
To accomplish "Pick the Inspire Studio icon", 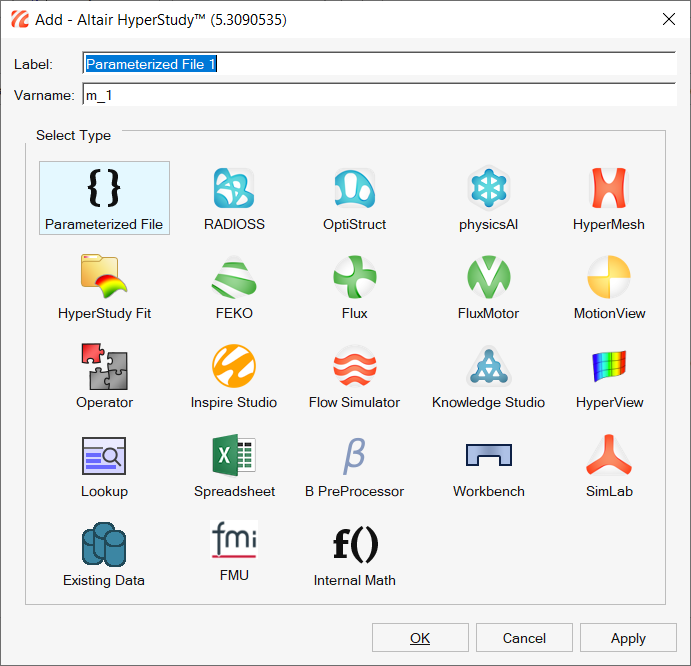I will point(234,366).
